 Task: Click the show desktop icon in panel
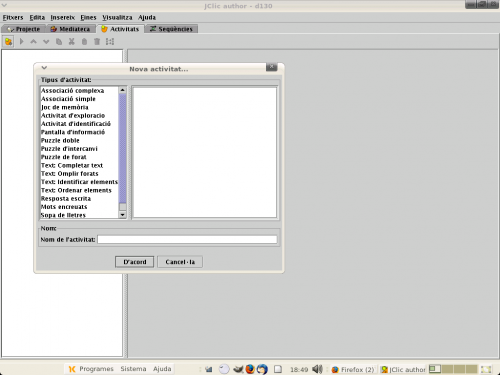coord(209,369)
